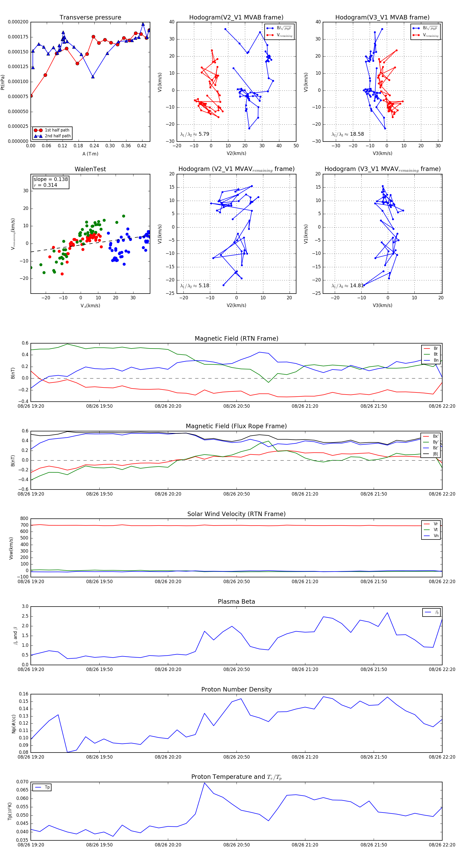Click the Proton Temperature panel title
The image size is (473, 868).
pyautogui.click(x=236, y=777)
